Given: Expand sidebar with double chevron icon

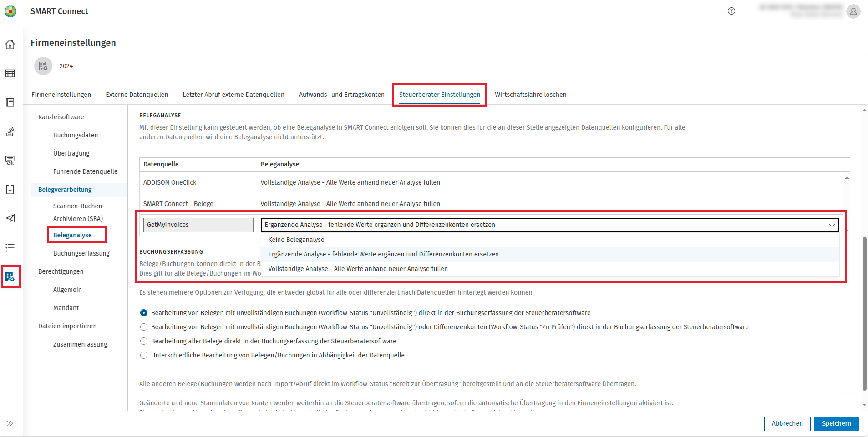Looking at the screenshot, I should (10, 423).
